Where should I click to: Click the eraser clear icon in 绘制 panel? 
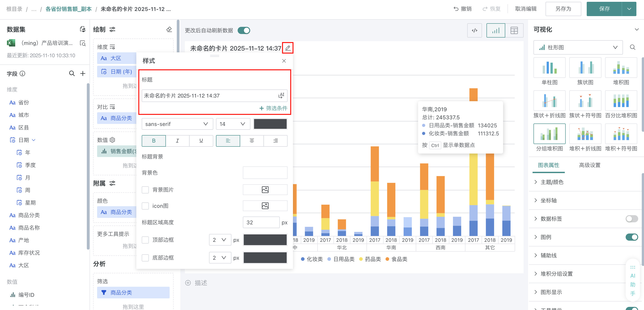pos(169,30)
